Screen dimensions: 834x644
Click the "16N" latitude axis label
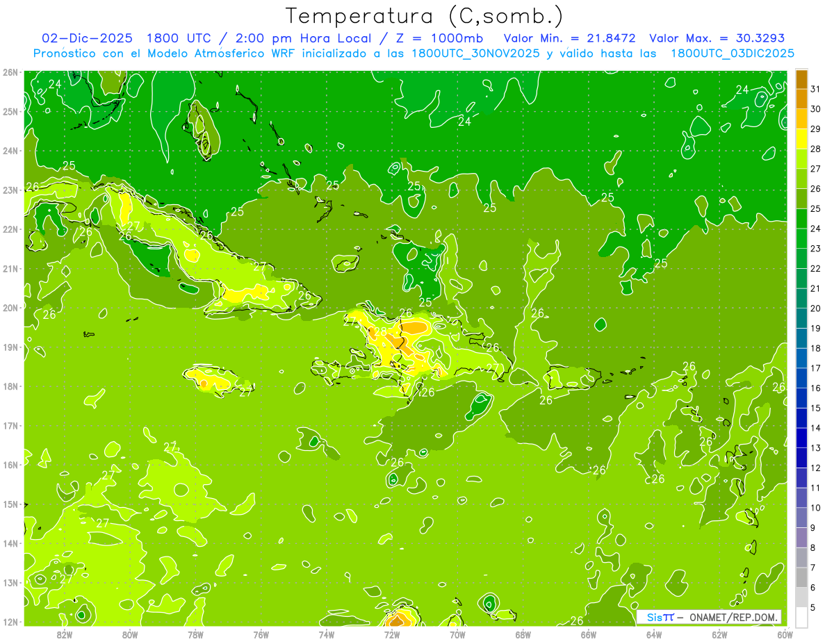pyautogui.click(x=10, y=465)
